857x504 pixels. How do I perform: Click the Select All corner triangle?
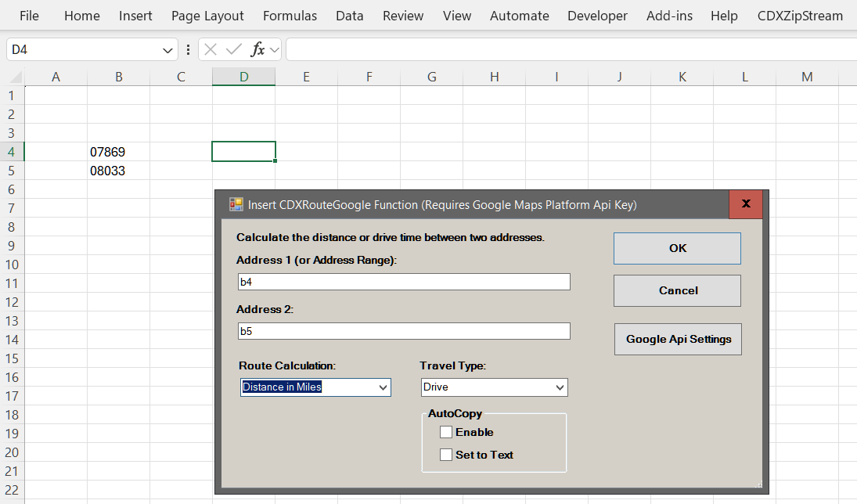[x=16, y=77]
